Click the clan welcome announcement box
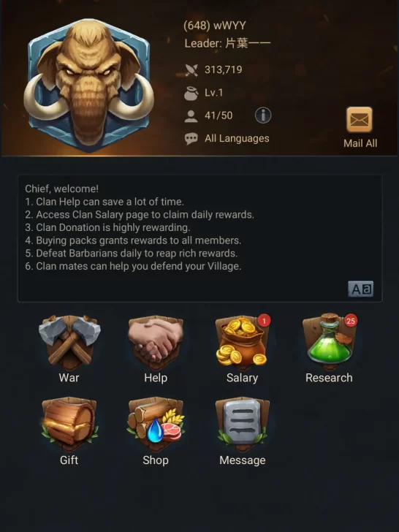Image resolution: width=399 pixels, height=532 pixels. [x=199, y=238]
